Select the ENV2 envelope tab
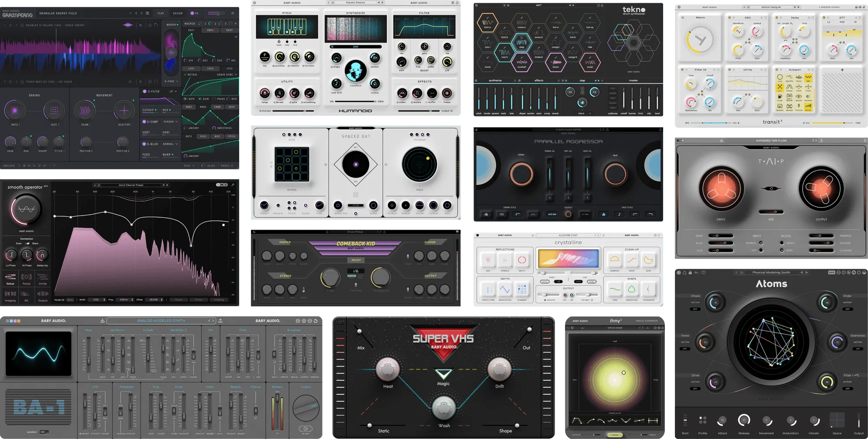The width and height of the screenshot is (868, 439). tap(210, 30)
